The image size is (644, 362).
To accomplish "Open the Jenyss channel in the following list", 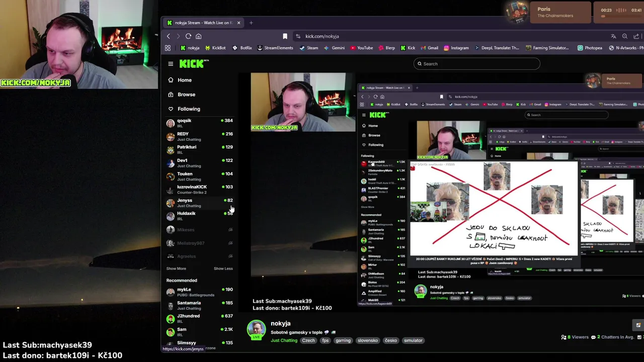I will [x=200, y=203].
